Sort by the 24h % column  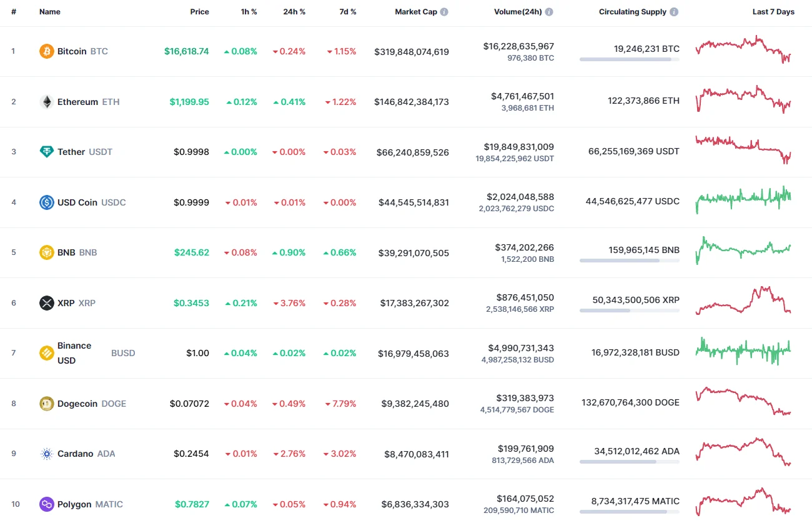[294, 11]
